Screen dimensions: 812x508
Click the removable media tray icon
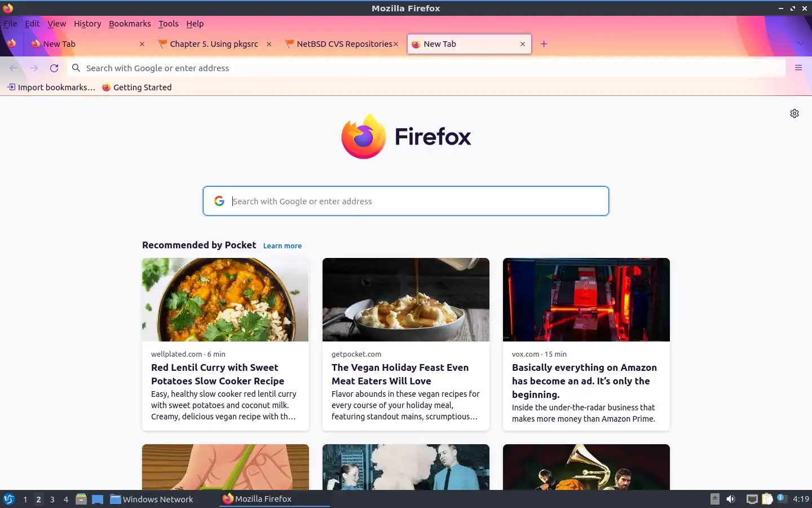[x=714, y=499]
